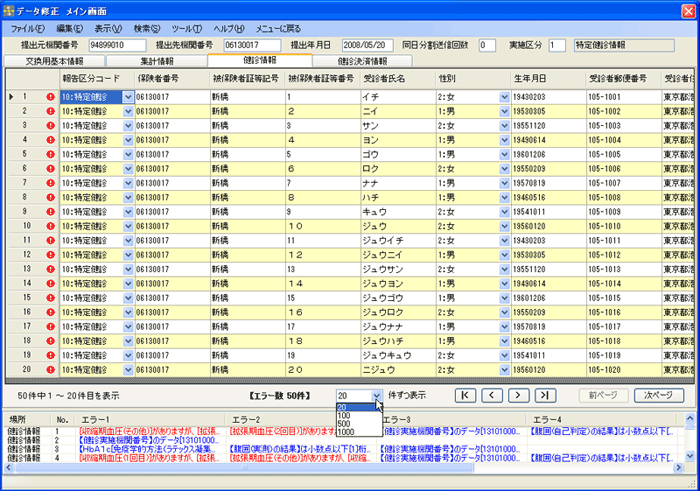This screenshot has height=491, width=700.
Task: Click the 提出元機関番号 field
Action: click(117, 45)
